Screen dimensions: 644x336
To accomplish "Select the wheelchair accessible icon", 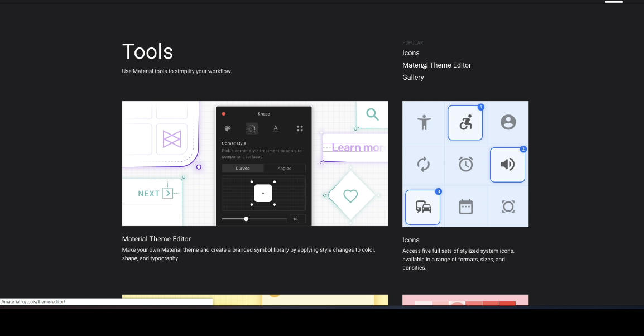I will tap(465, 122).
